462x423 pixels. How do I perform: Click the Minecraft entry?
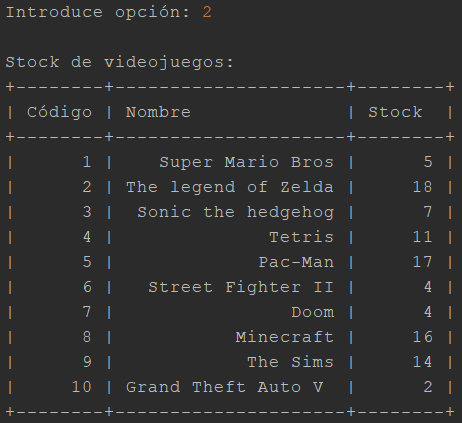(285, 337)
